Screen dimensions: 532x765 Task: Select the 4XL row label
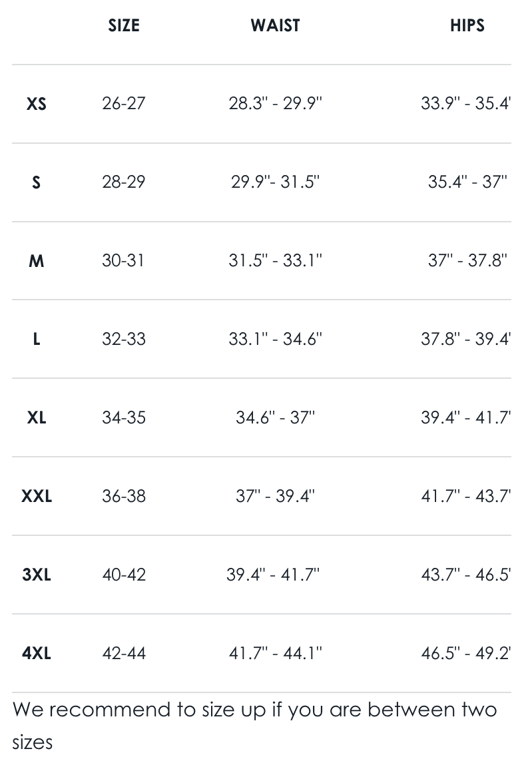pyautogui.click(x=37, y=654)
